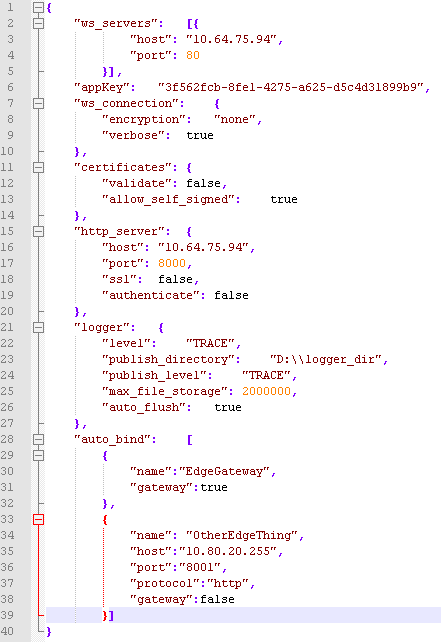The width and height of the screenshot is (441, 642).
Task: Click the "none" encryption value
Action: point(235,119)
